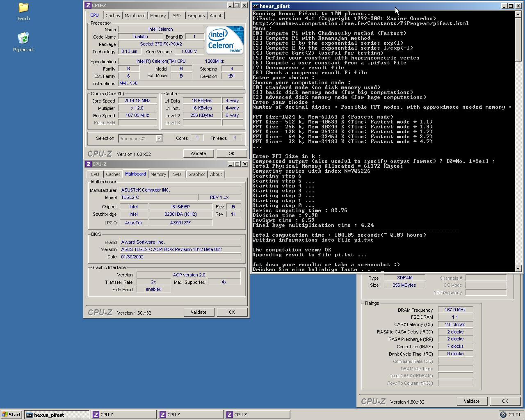
Task: Click the Package field Socket 370 FC-PGA2
Action: 161,44
